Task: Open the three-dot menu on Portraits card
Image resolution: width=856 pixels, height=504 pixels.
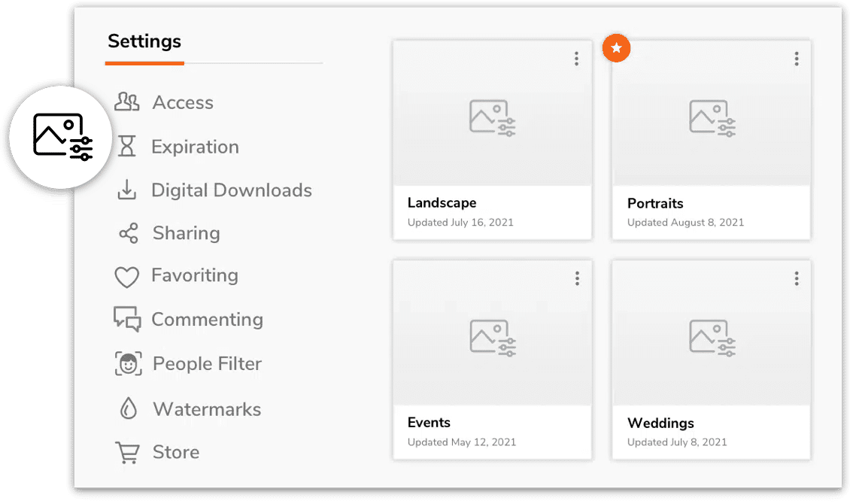Action: [797, 59]
